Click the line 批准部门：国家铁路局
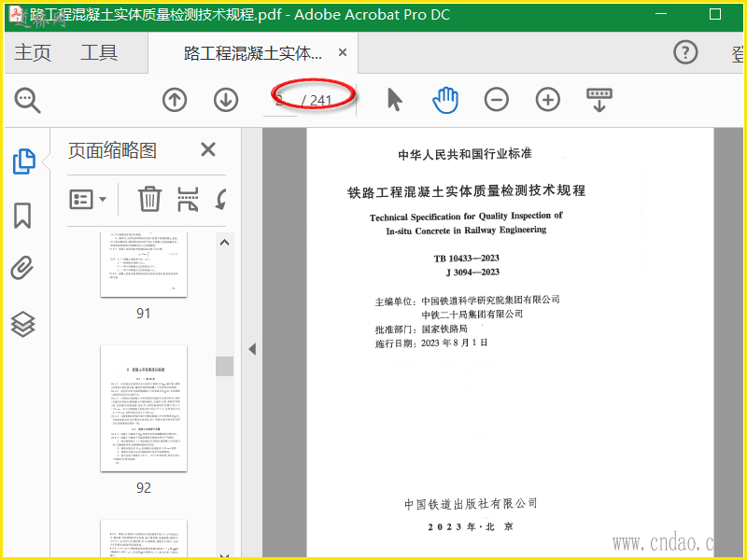The image size is (747, 560). point(421,329)
